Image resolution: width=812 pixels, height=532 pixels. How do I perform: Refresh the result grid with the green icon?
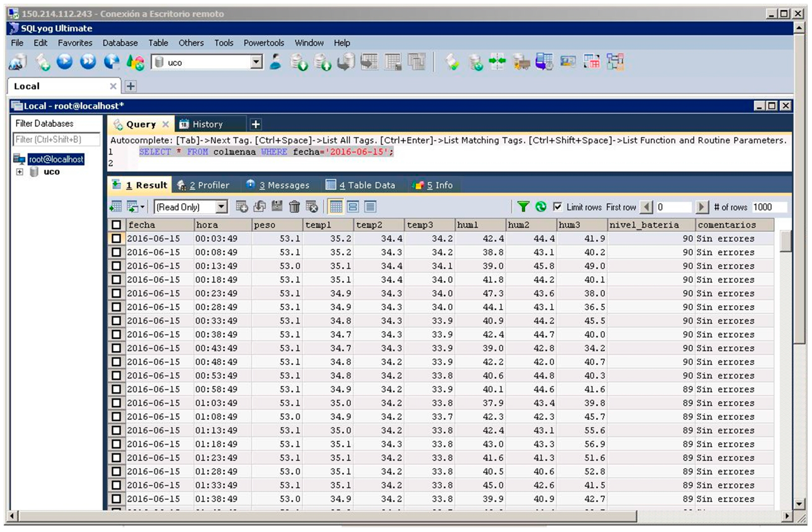(541, 207)
